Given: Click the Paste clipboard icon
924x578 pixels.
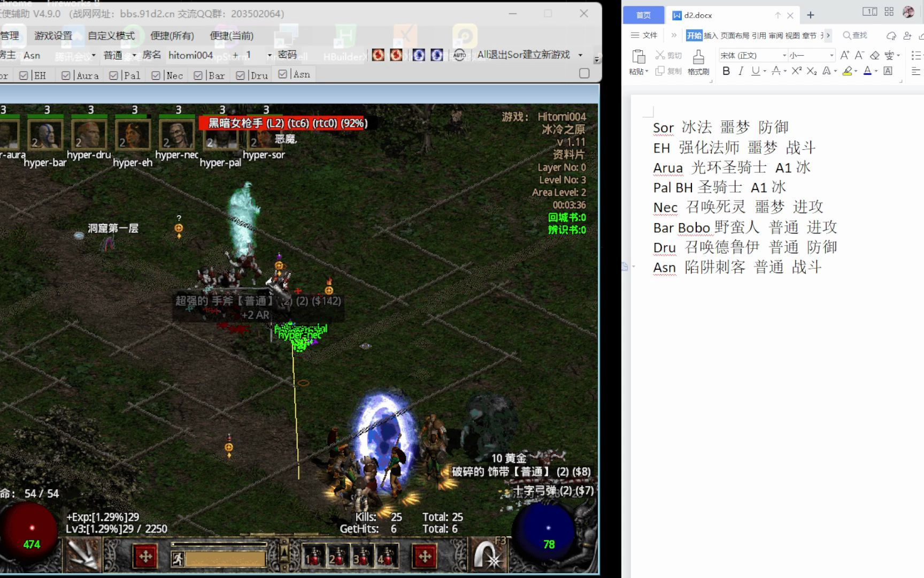Looking at the screenshot, I should (x=638, y=57).
